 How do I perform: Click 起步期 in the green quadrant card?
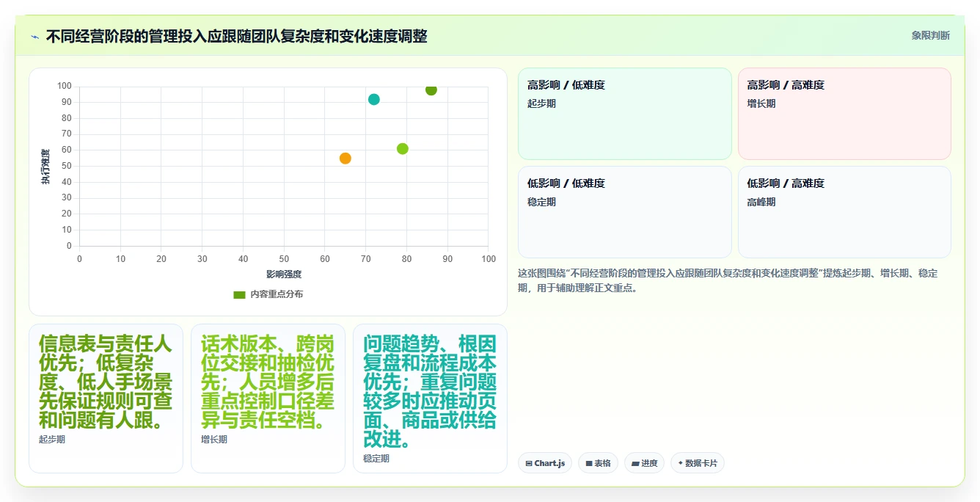click(x=541, y=103)
